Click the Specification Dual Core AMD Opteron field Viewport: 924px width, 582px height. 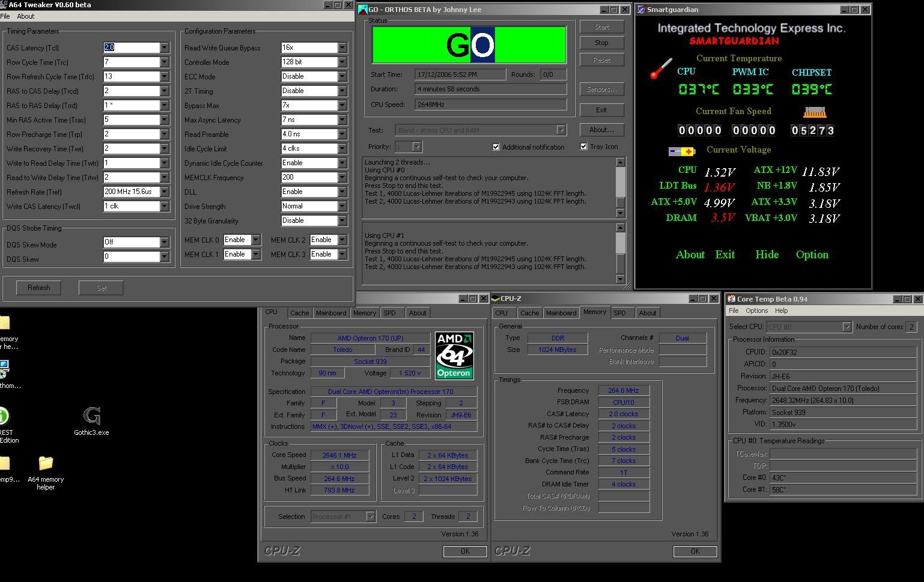tap(394, 392)
